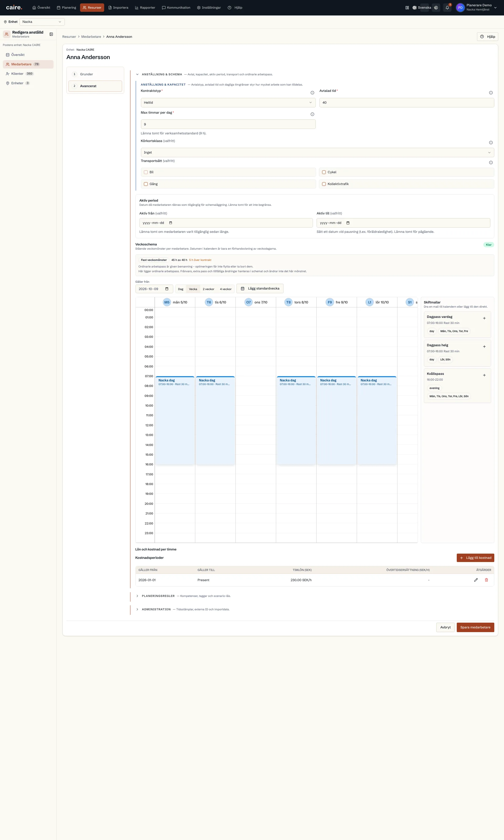Open the Rapporter menu
Screen dimensions: 504x840
tap(145, 7)
